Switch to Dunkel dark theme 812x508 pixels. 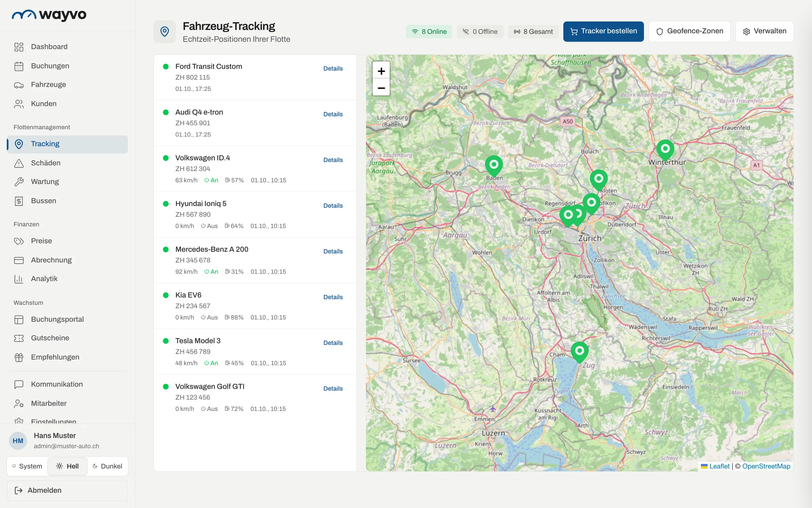[x=107, y=466]
